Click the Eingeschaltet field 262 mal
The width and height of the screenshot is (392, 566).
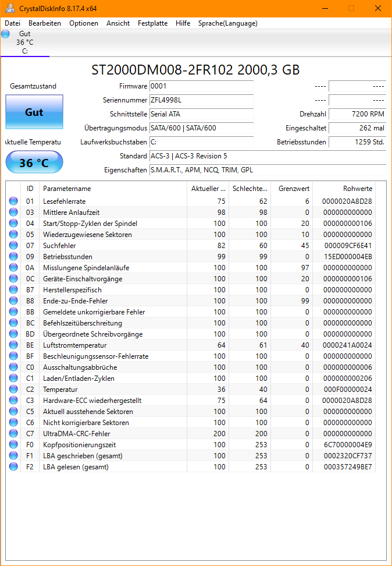click(x=357, y=128)
